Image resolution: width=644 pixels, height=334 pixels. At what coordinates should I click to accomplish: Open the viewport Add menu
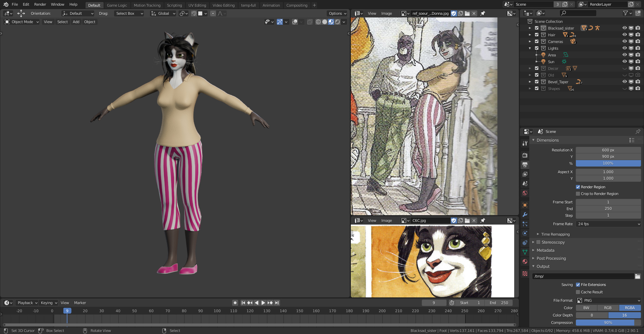point(76,22)
